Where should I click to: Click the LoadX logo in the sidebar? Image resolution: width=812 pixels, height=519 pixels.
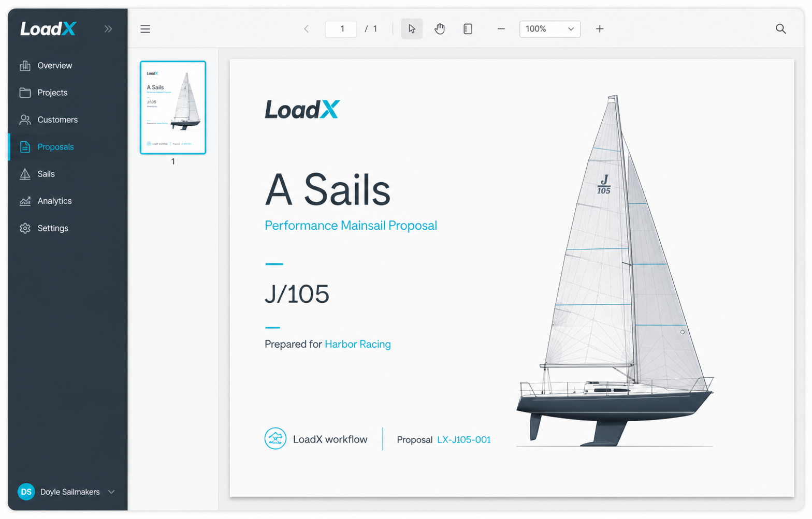click(48, 29)
